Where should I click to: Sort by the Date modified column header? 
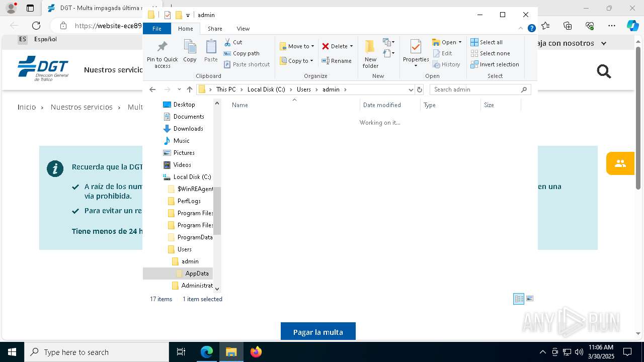pos(390,105)
